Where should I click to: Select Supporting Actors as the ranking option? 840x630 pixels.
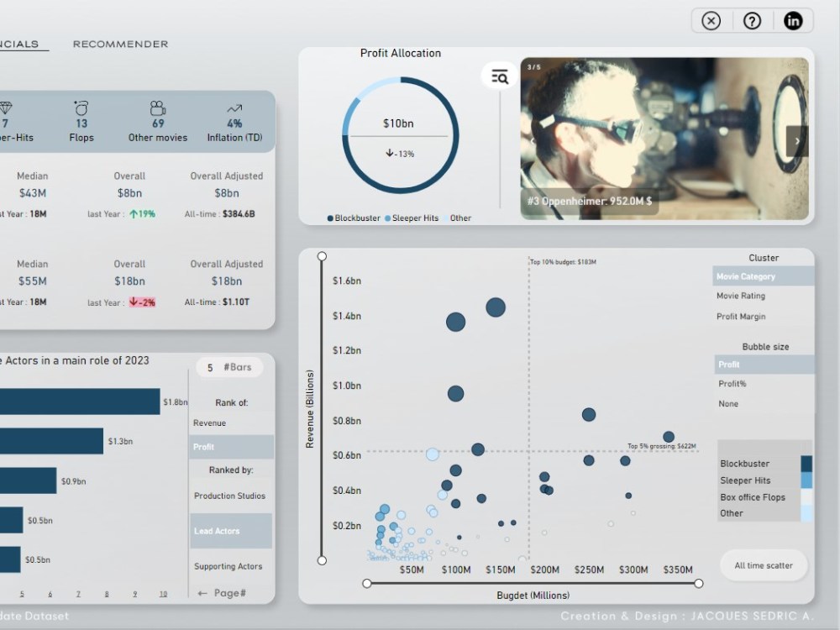[229, 566]
